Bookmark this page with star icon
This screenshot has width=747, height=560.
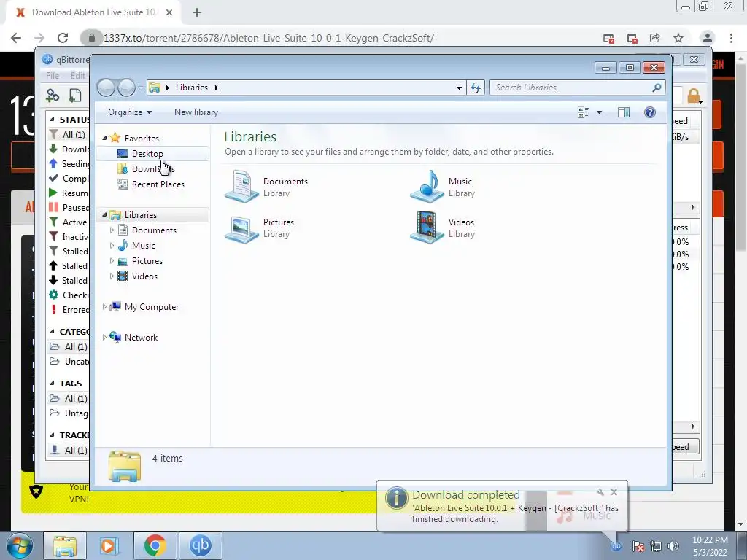click(x=678, y=38)
